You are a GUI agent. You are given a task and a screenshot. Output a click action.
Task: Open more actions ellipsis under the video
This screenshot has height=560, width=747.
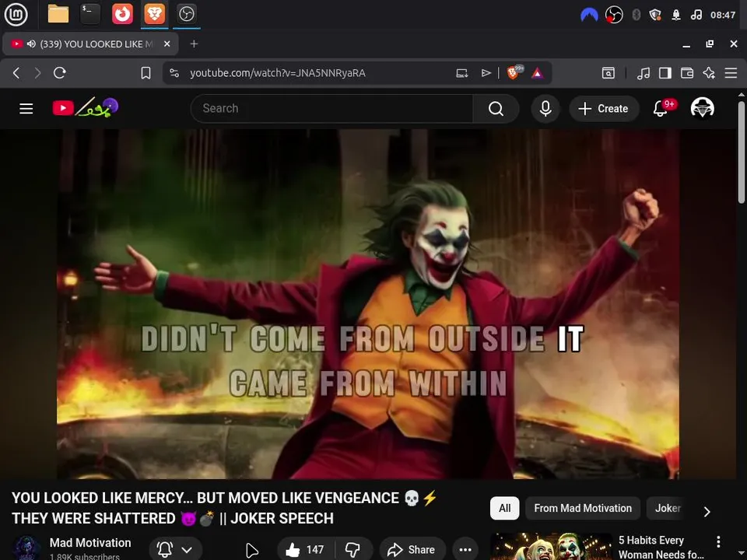(465, 550)
